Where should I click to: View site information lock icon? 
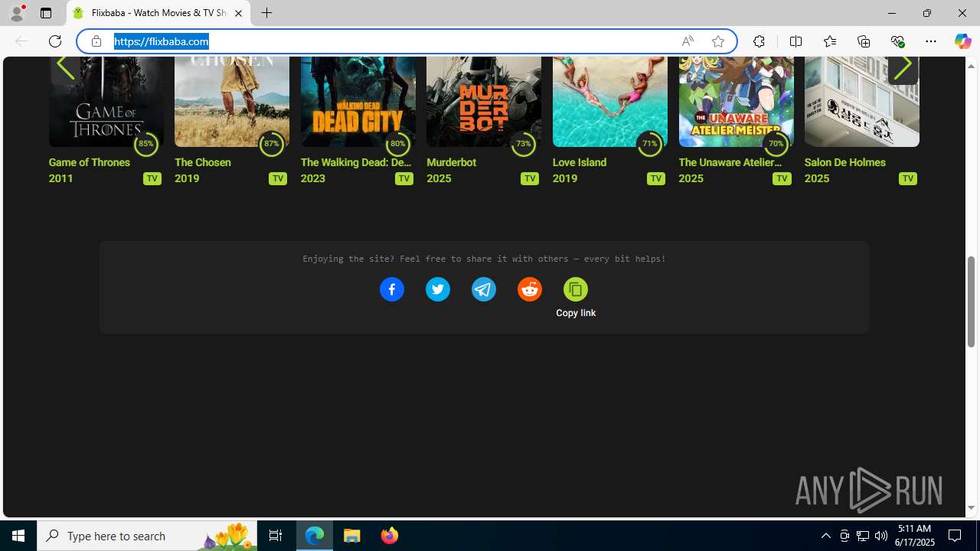click(x=96, y=41)
